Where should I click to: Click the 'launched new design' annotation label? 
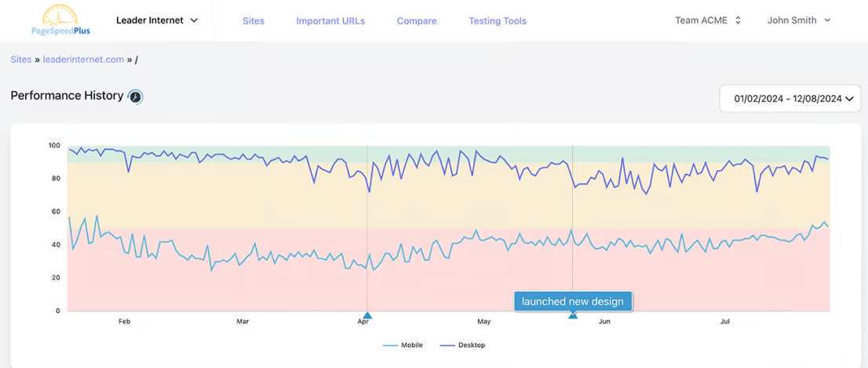pyautogui.click(x=573, y=301)
